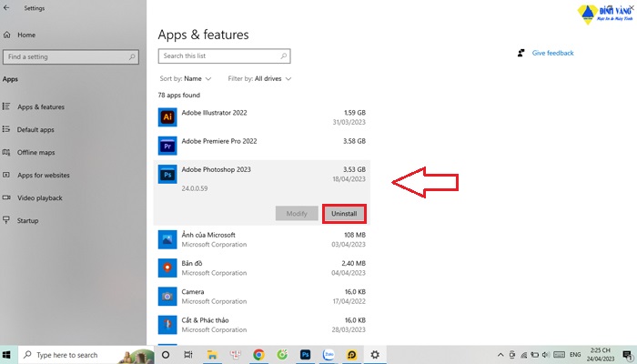Click Adobe Photoshop 2023 app name
This screenshot has width=637, height=364.
coord(217,169)
